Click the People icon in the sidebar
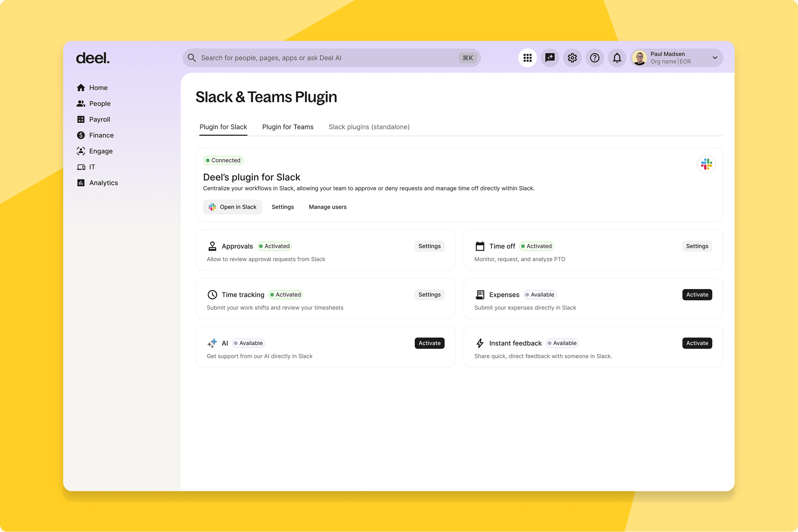 [x=81, y=103]
